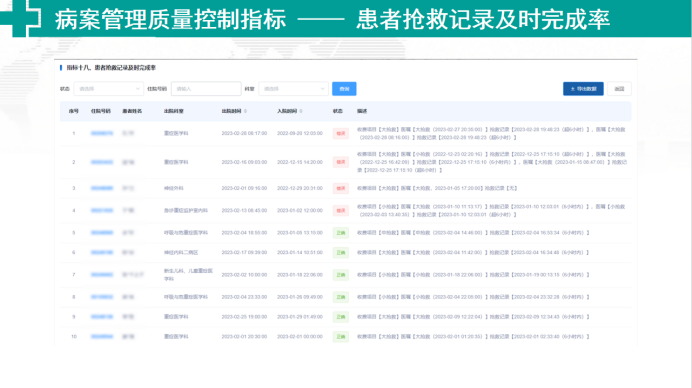The image size is (692, 388).
Task: Click the 指标十八 section heading
Action: tap(111, 68)
